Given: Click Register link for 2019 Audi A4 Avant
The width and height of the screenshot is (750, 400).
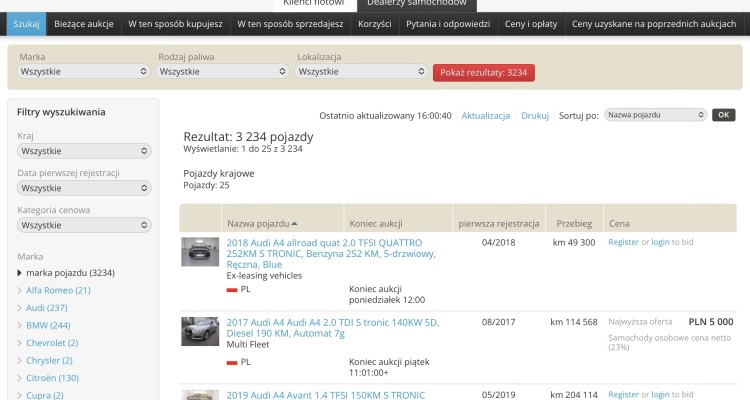Looking at the screenshot, I should click(623, 395).
